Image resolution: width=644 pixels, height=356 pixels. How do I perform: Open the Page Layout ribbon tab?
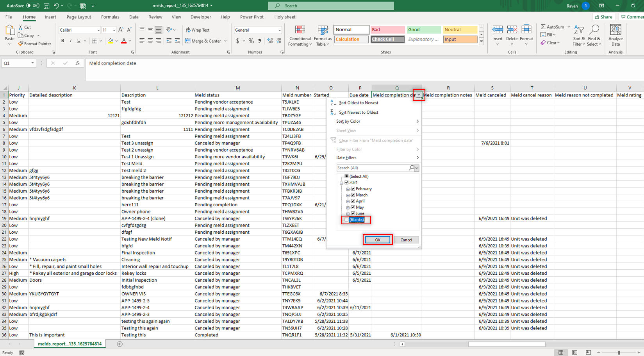78,17
